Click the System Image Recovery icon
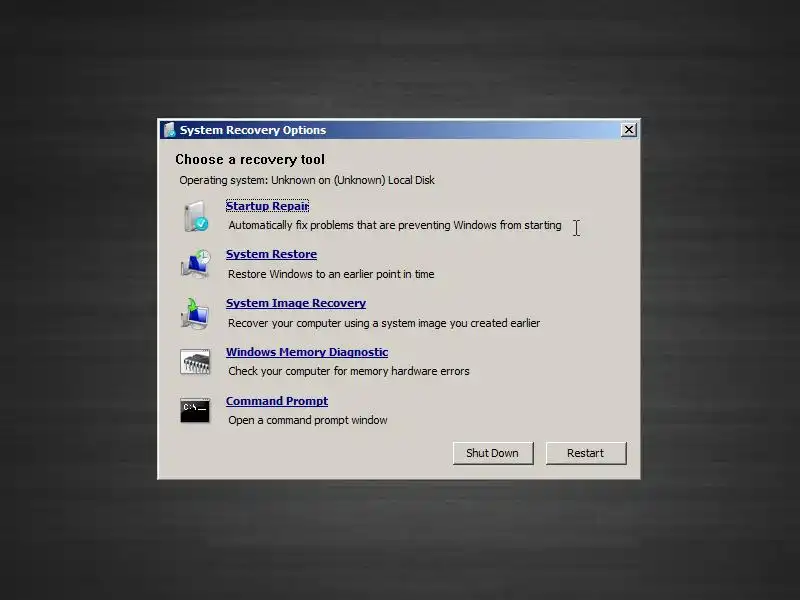 click(x=195, y=313)
